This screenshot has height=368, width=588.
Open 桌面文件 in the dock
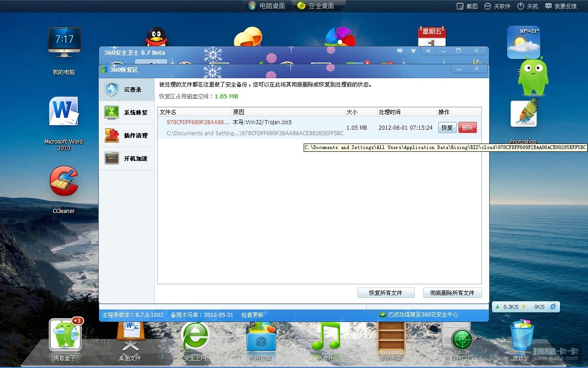coord(130,341)
